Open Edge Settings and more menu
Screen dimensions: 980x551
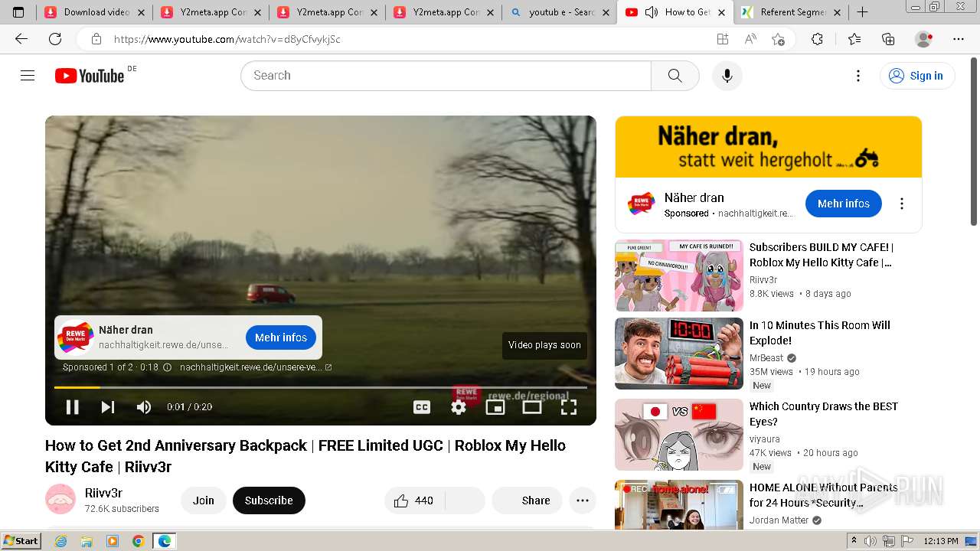tap(959, 39)
